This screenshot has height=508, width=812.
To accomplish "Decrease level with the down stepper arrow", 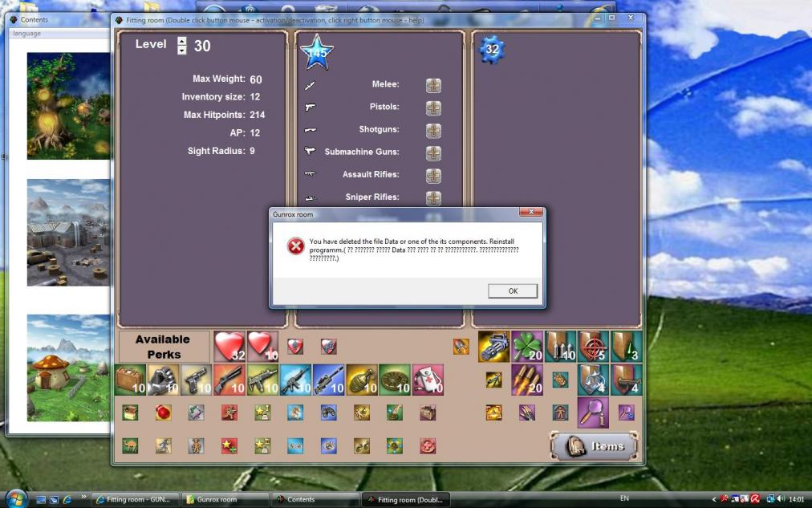I will (x=182, y=51).
